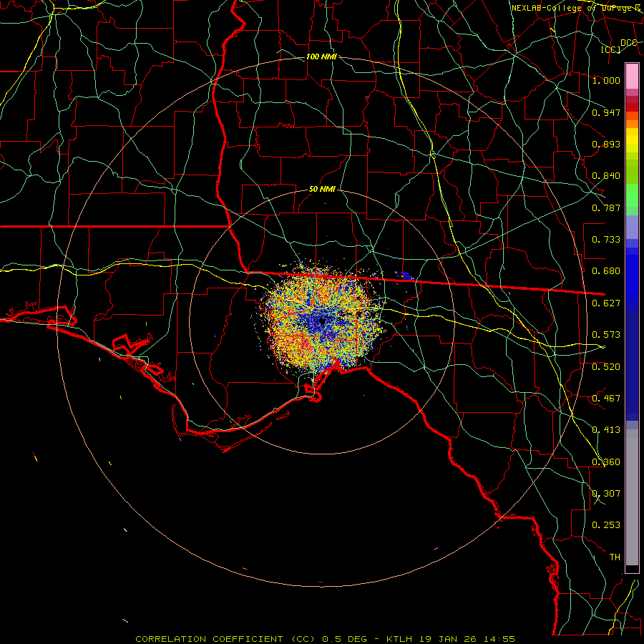Viewport: 644px width, 644px height.
Task: Click the Correlation Coefficient KTLH caption text
Action: pyautogui.click(x=326, y=639)
